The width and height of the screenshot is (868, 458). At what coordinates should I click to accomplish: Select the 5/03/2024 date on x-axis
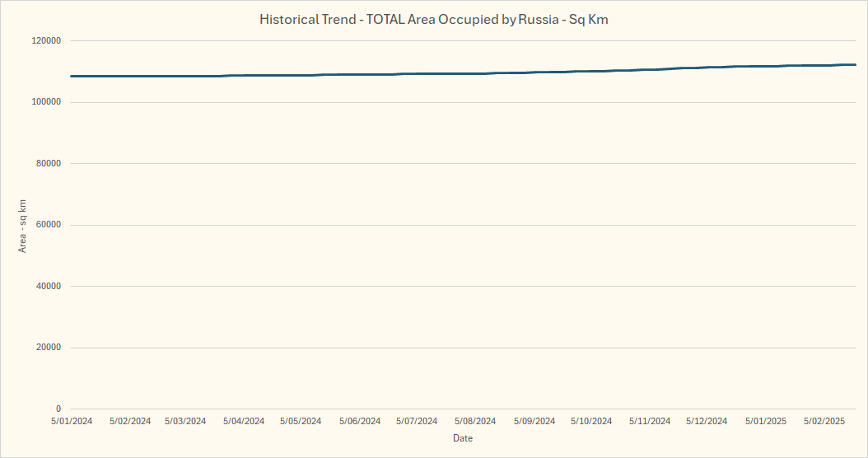coord(185,421)
